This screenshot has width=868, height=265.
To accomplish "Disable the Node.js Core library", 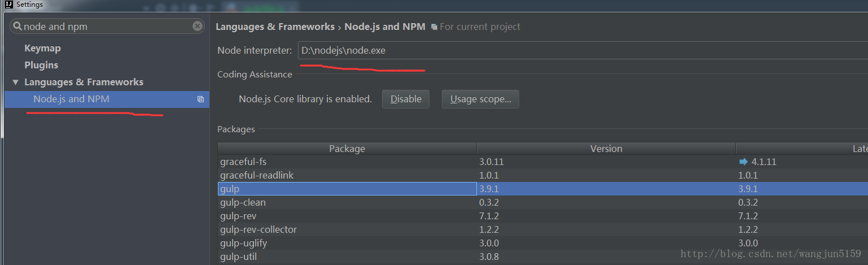I will pos(406,99).
